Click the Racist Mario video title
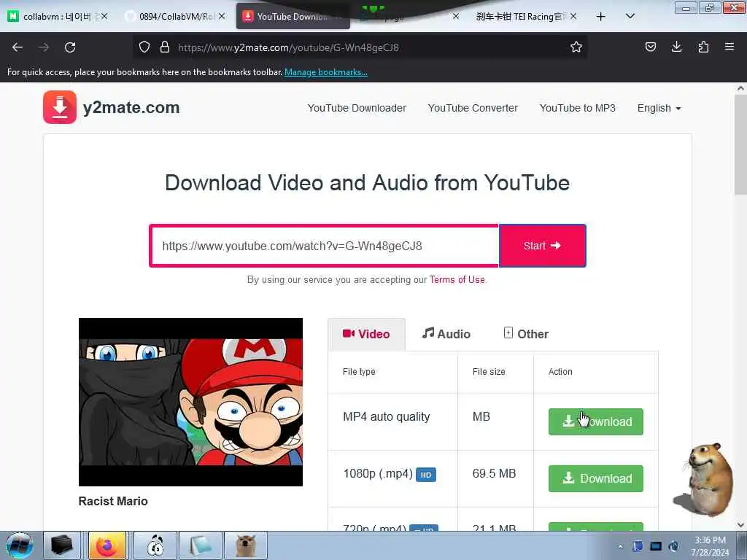 113,501
